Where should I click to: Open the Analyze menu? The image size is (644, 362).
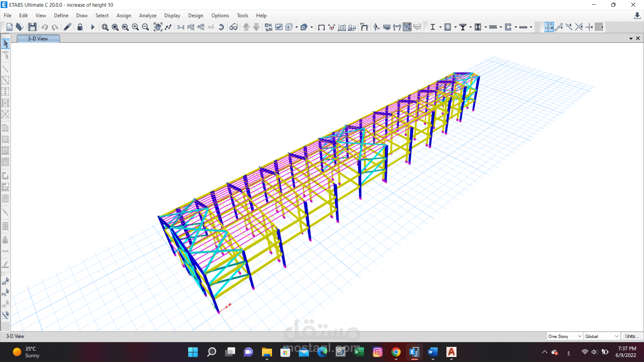(x=148, y=15)
